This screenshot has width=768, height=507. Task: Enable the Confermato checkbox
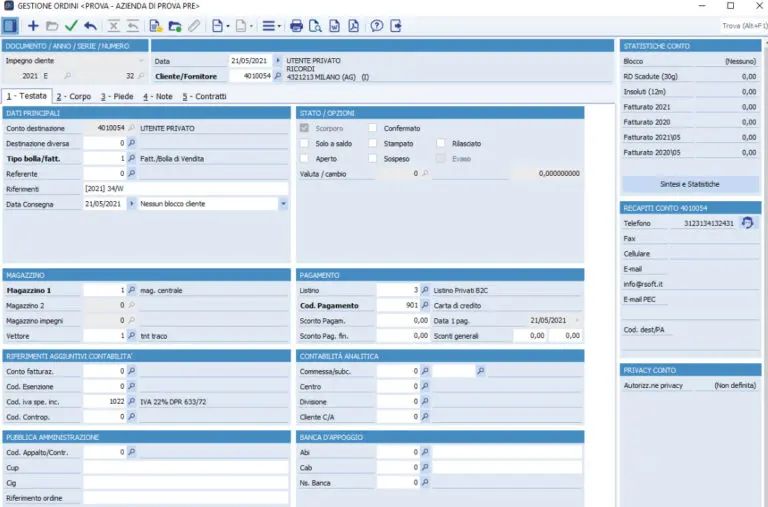(373, 128)
